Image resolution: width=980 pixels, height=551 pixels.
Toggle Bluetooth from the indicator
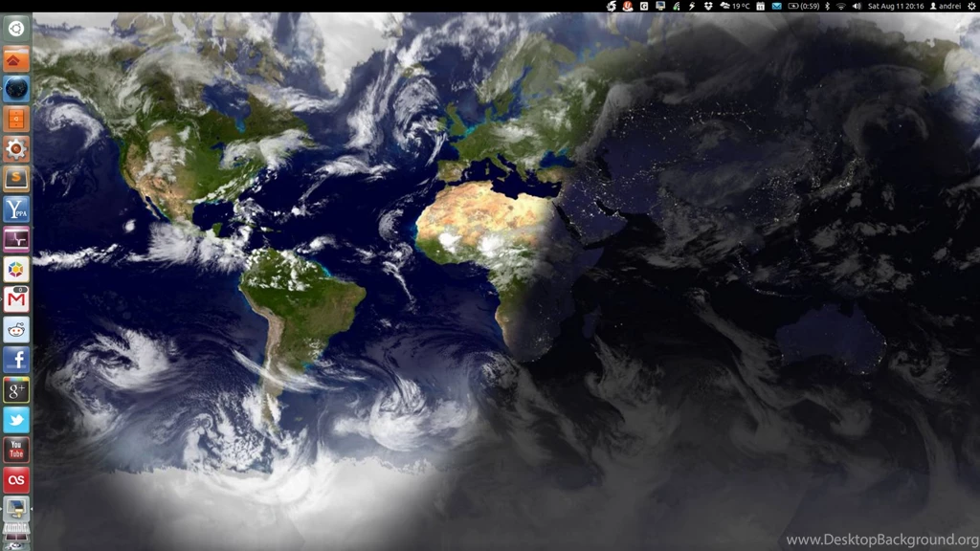829,7
